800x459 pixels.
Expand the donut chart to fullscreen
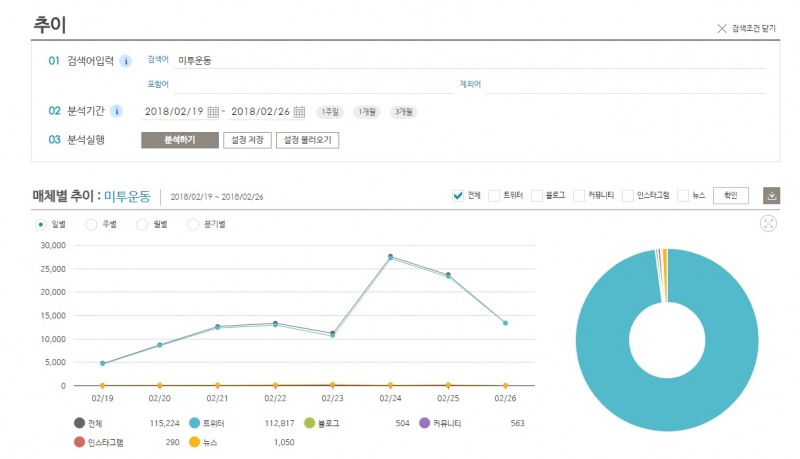768,224
